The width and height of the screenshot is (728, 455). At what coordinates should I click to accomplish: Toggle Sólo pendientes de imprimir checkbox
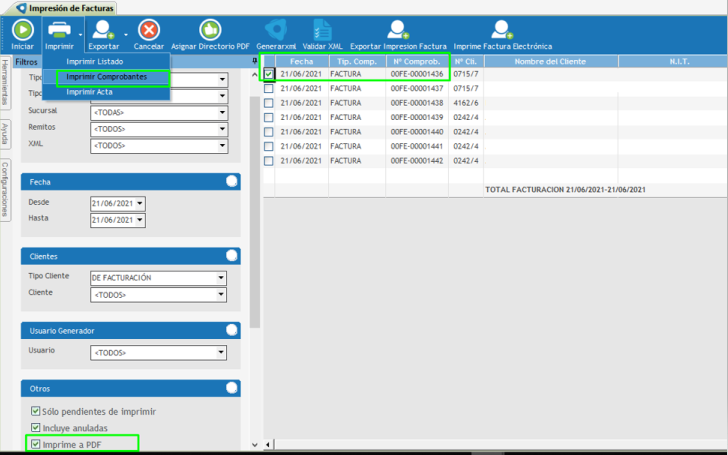[36, 411]
